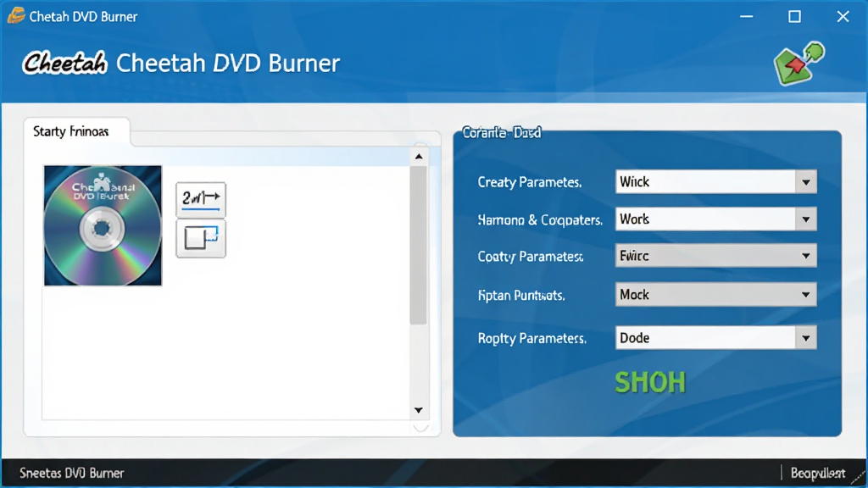Maximize the Cheetah DVD Burner window
This screenshot has height=488, width=868.
[794, 17]
